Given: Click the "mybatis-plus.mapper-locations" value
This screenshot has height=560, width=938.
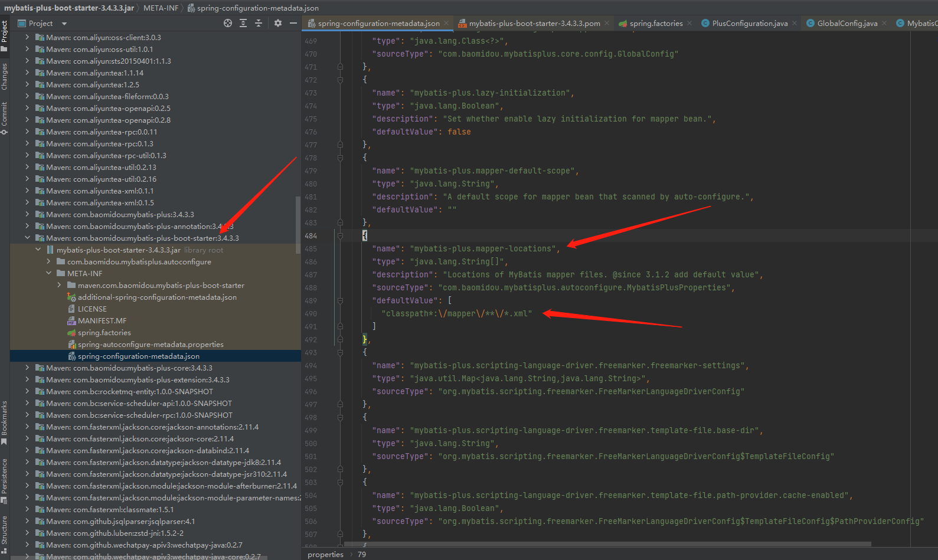Looking at the screenshot, I should [482, 248].
